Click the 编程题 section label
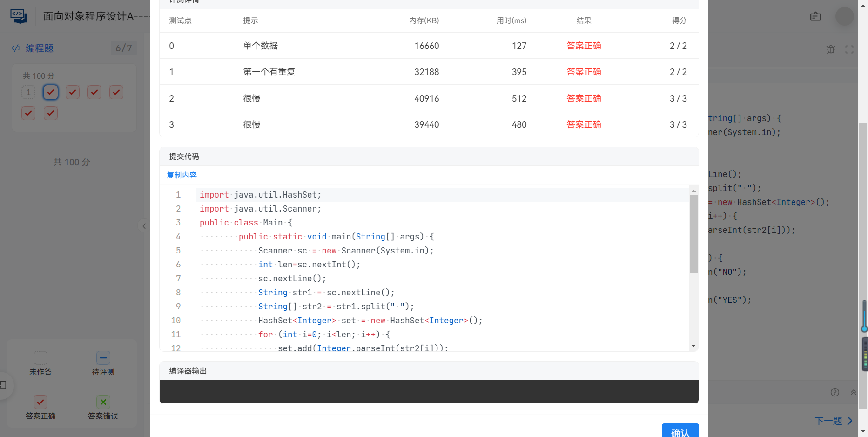The width and height of the screenshot is (868, 437). pos(40,48)
